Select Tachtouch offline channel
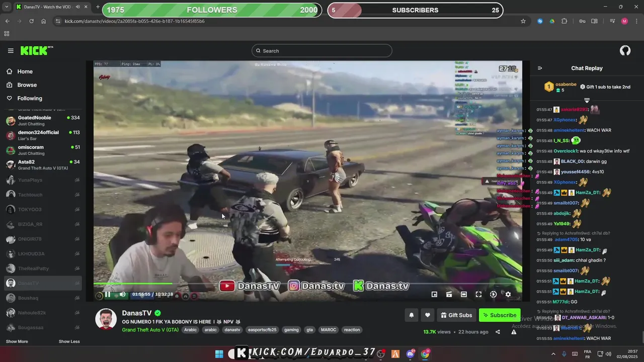 coord(43,195)
